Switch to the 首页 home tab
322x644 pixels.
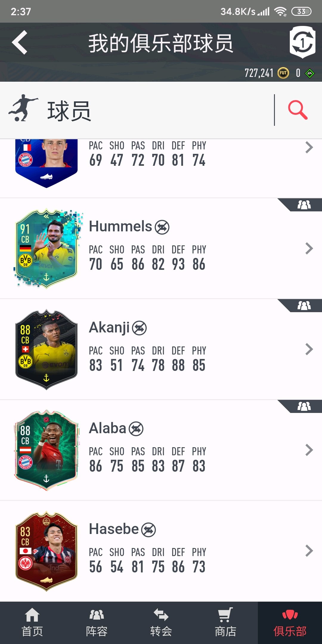point(32,623)
